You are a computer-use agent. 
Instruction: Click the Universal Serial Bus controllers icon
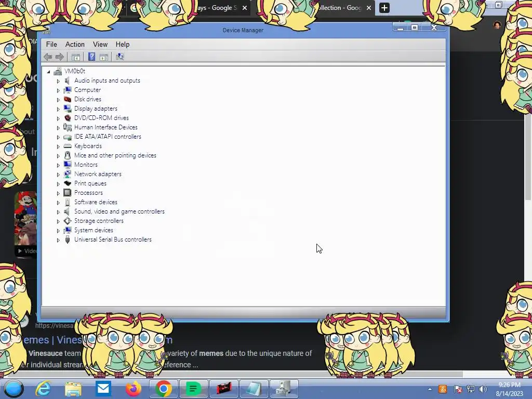pyautogui.click(x=68, y=240)
